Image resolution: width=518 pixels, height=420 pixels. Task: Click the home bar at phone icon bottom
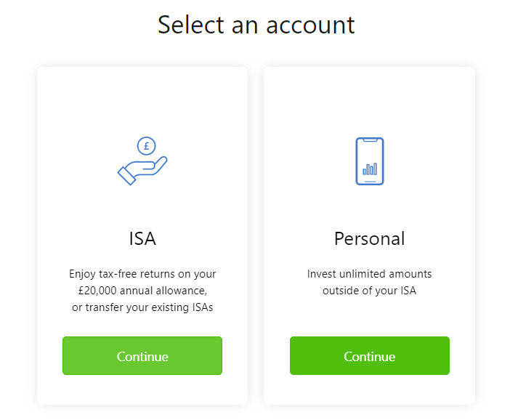(x=370, y=182)
